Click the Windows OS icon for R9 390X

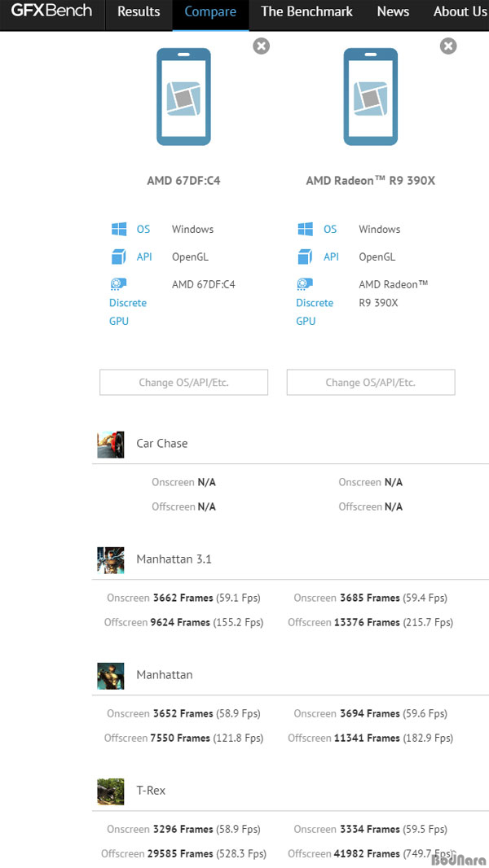(306, 229)
